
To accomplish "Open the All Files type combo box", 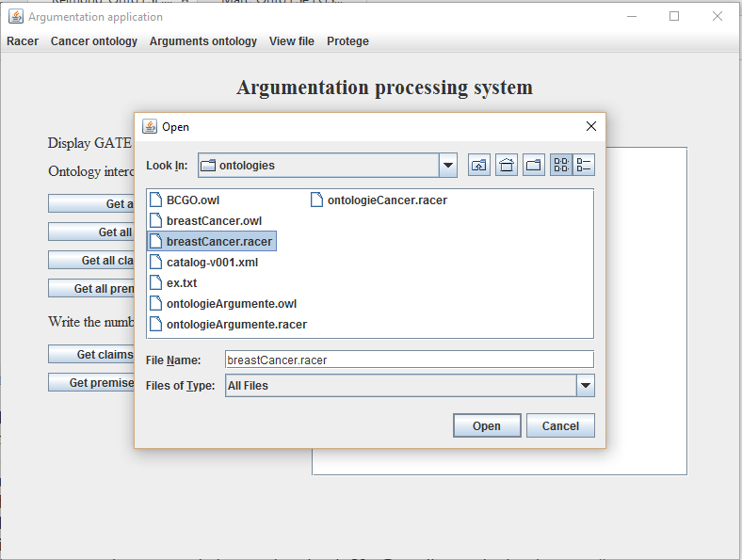I will [410, 386].
